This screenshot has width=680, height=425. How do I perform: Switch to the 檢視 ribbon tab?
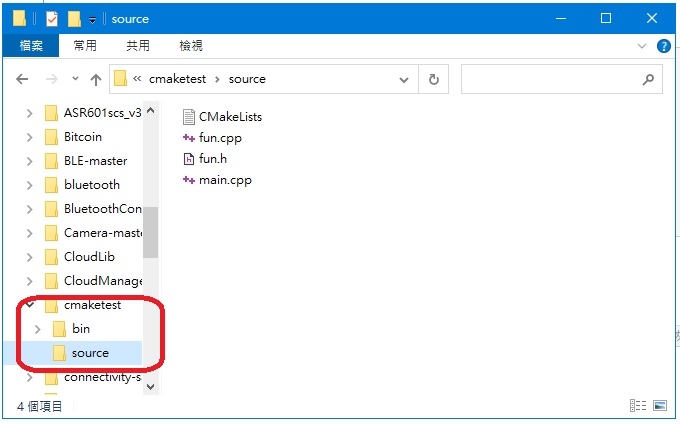pyautogui.click(x=190, y=46)
